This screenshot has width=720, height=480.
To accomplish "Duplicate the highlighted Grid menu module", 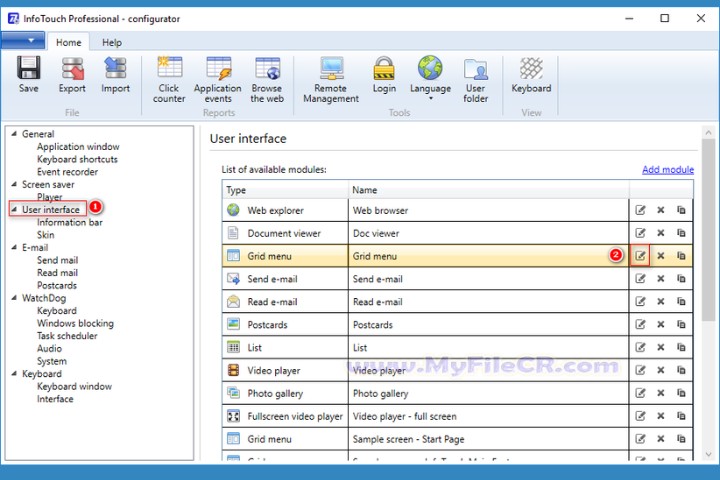I will [681, 255].
